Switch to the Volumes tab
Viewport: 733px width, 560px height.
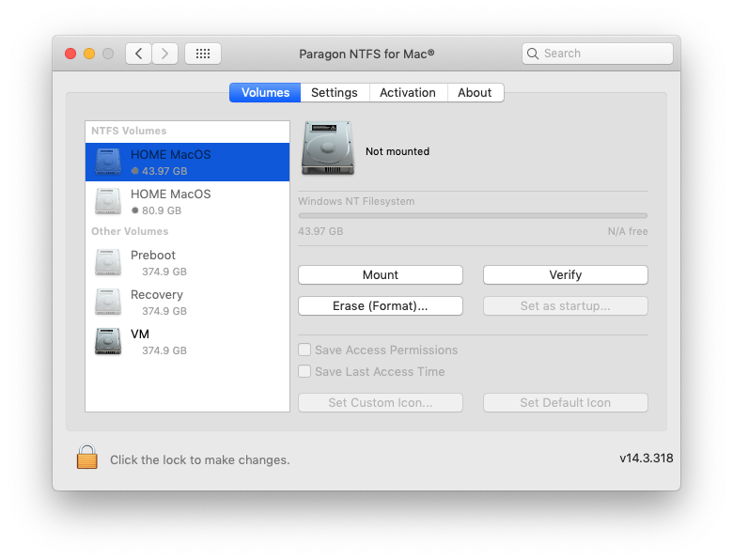pyautogui.click(x=265, y=93)
